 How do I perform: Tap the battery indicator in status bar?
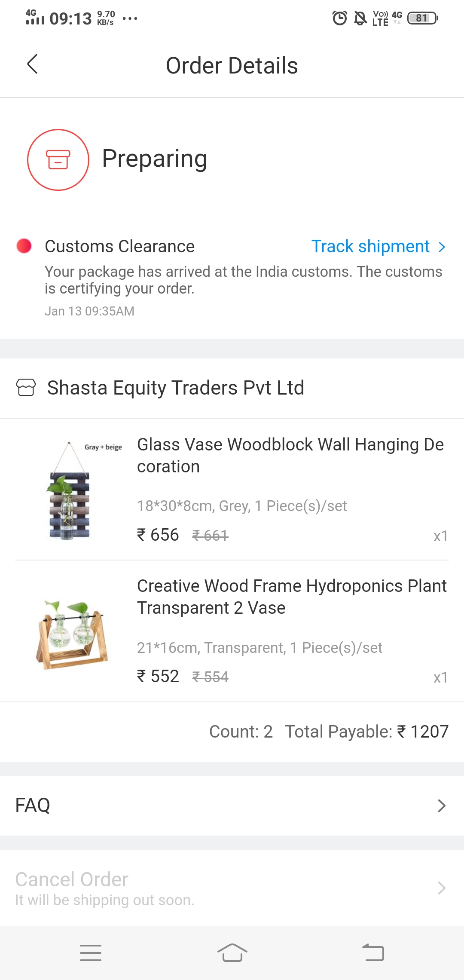tap(422, 18)
